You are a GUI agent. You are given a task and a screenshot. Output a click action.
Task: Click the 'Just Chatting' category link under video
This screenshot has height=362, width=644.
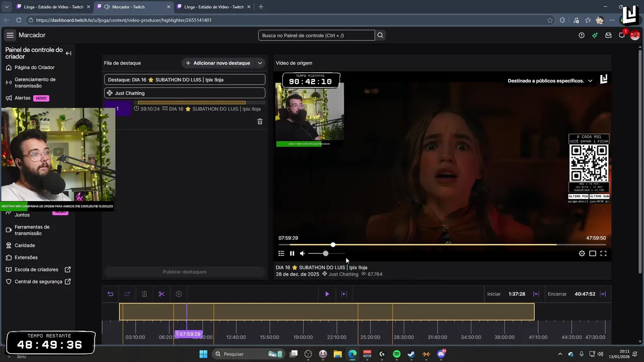click(x=343, y=275)
